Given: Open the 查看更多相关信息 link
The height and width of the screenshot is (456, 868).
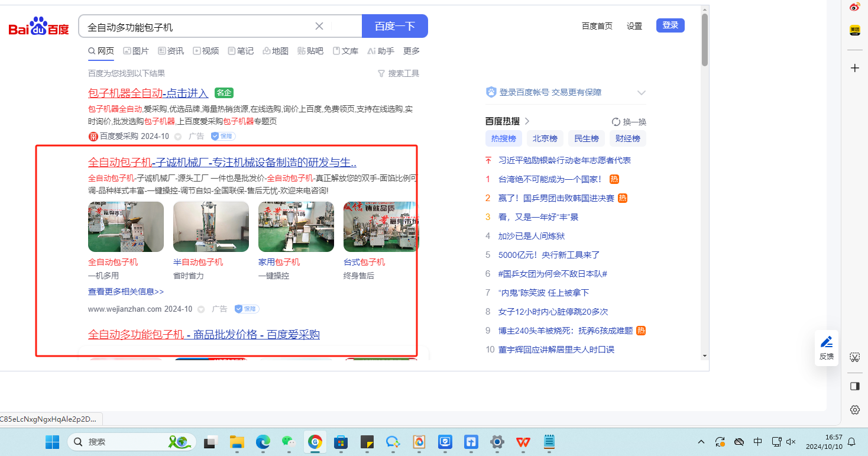Looking at the screenshot, I should pos(126,292).
